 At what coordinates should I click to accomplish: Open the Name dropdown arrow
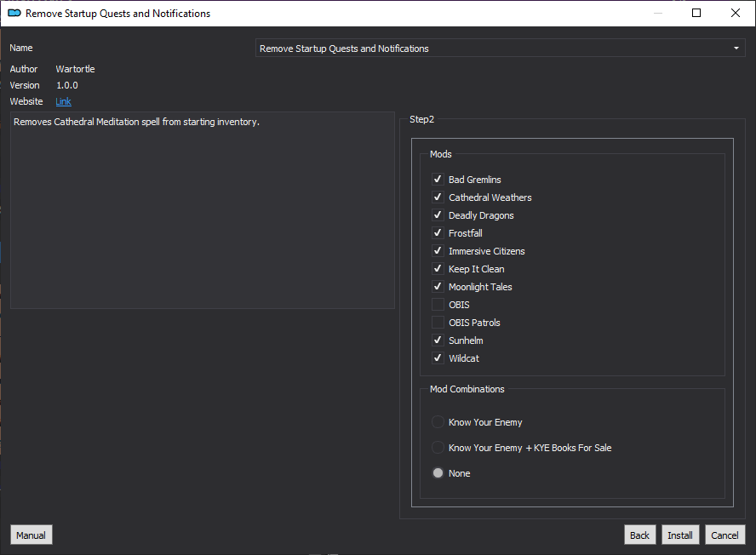click(x=736, y=49)
